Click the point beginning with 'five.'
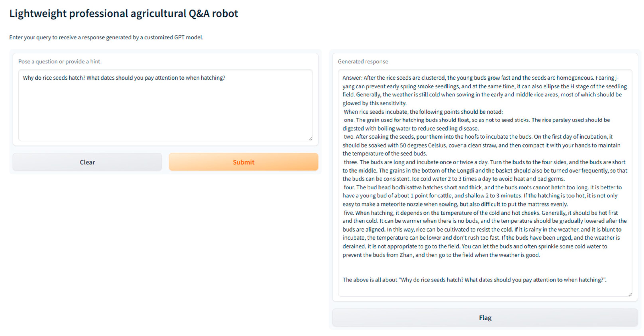644x336 pixels. click(x=480, y=213)
